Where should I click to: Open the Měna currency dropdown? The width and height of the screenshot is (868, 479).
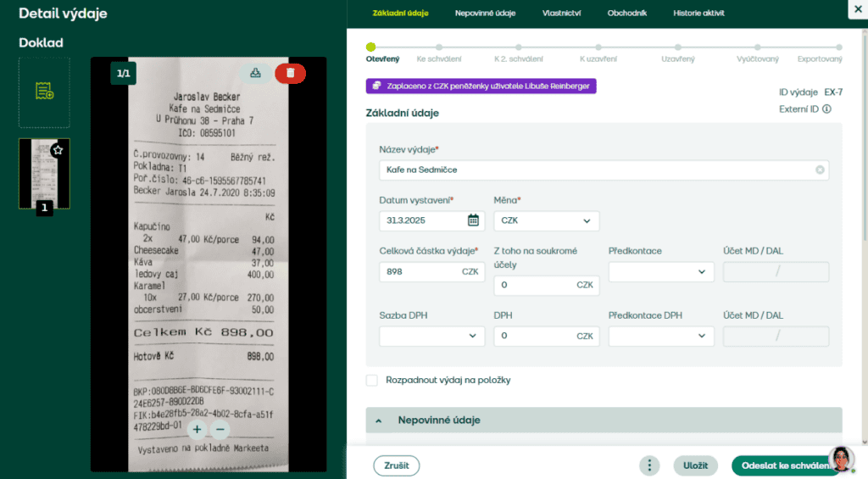[546, 220]
